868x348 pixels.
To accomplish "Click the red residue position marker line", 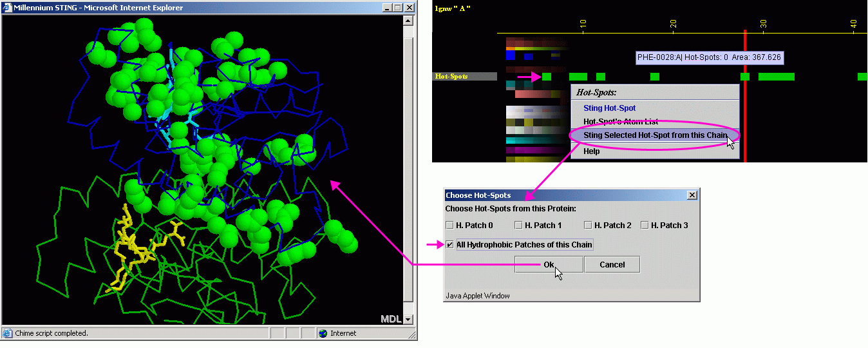I will point(745,95).
